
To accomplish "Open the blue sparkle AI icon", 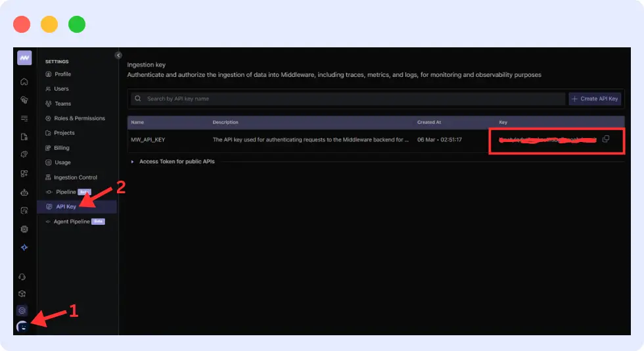I will tap(24, 247).
